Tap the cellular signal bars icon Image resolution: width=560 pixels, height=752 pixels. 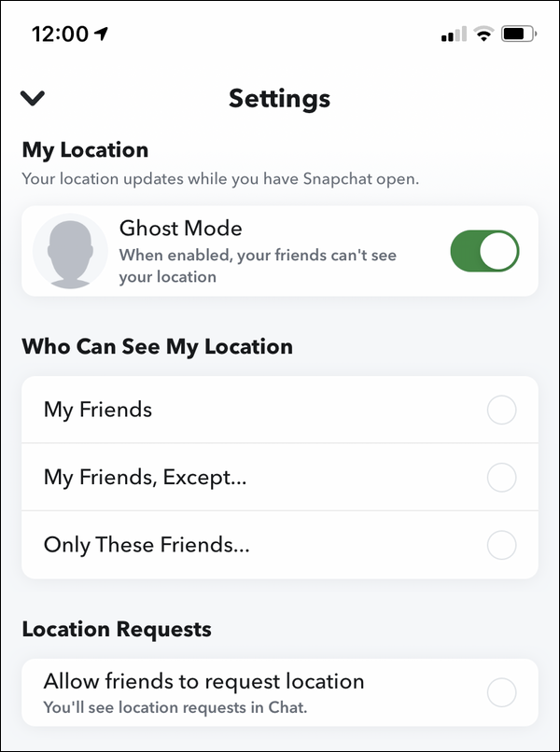(454, 34)
